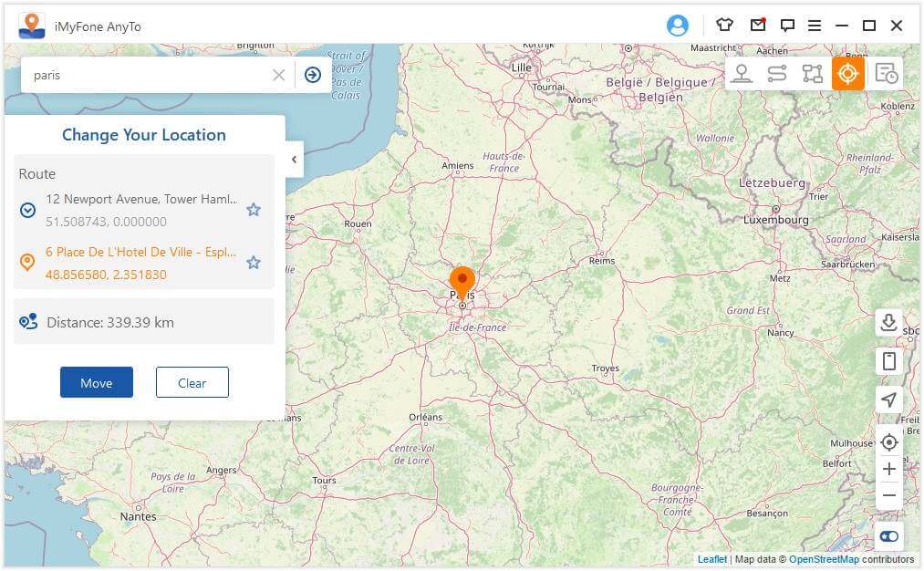The height and width of the screenshot is (571, 924).
Task: Click the orange map pin on Paris
Action: point(462,284)
